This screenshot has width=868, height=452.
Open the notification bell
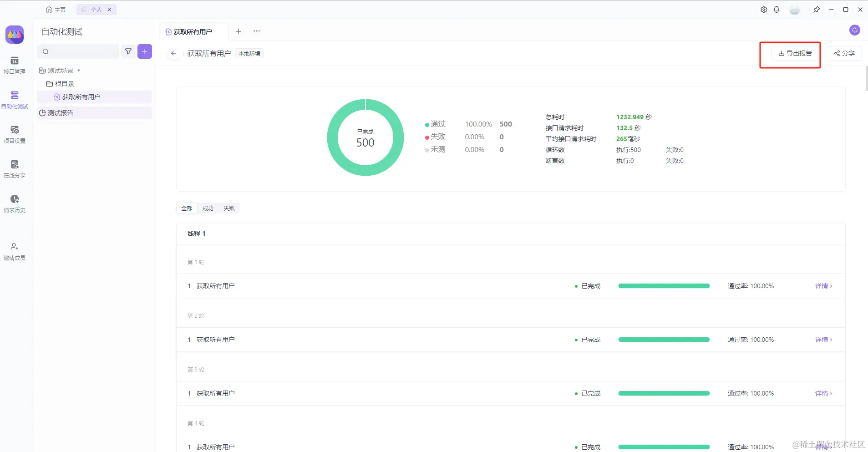click(x=777, y=10)
